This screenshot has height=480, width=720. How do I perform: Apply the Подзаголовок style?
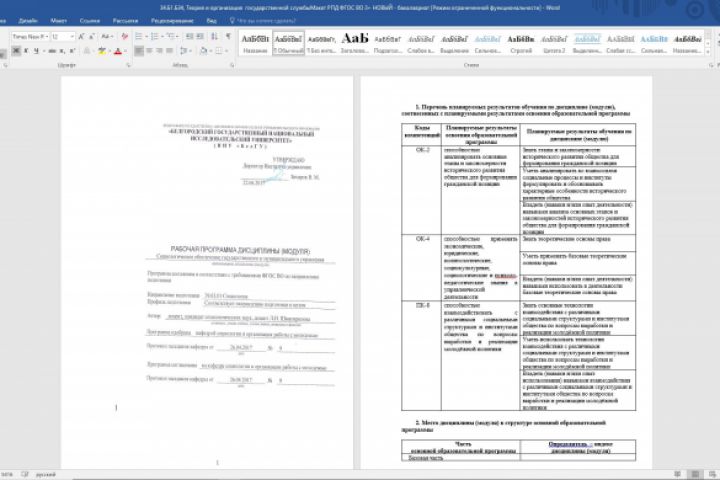pyautogui.click(x=388, y=43)
